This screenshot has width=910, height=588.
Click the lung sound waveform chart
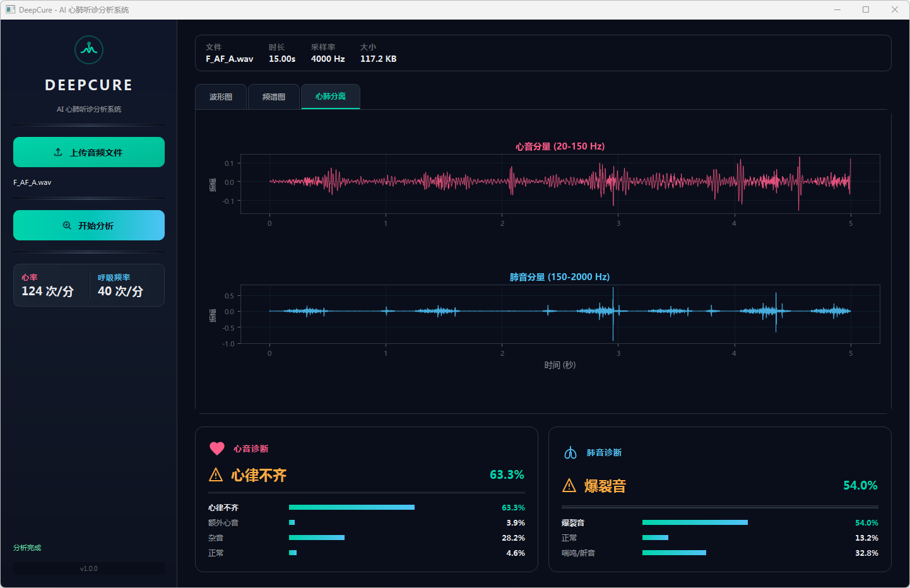point(560,314)
